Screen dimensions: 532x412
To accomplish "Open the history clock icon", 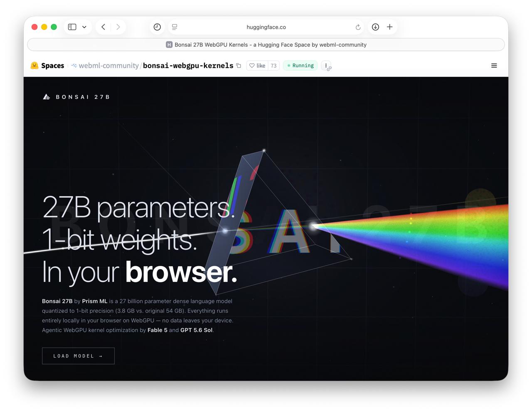I will 157,27.
